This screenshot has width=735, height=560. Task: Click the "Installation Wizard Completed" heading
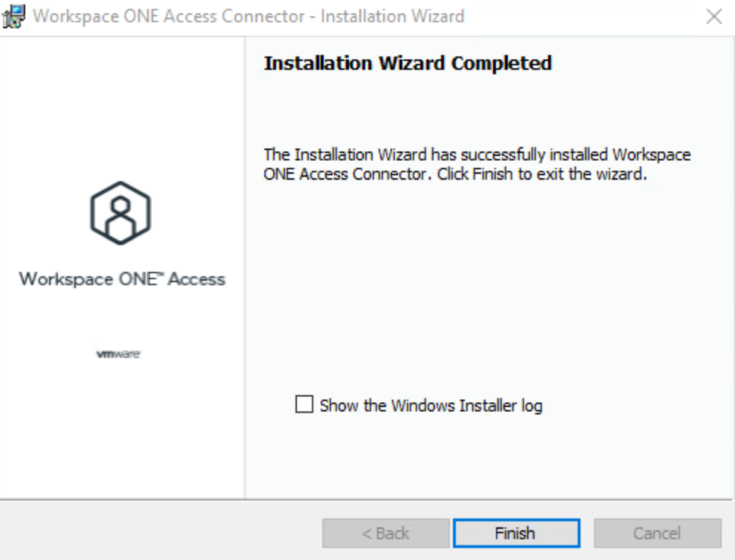tap(408, 63)
